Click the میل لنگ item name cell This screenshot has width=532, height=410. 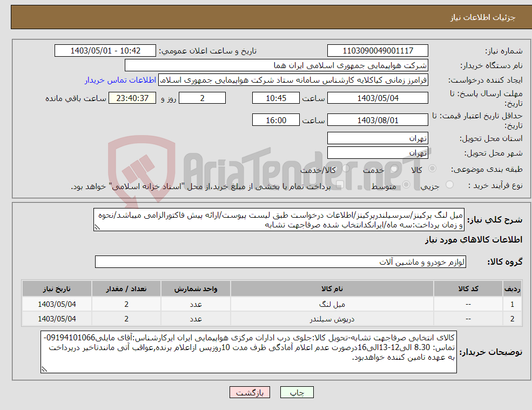click(x=332, y=304)
